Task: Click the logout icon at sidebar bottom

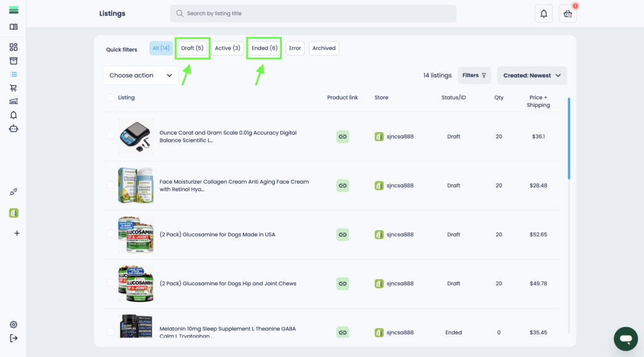Action: (x=13, y=338)
